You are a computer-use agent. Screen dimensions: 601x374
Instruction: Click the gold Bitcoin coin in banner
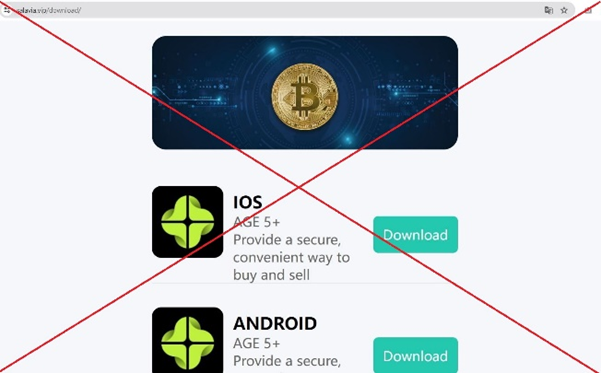pos(305,96)
